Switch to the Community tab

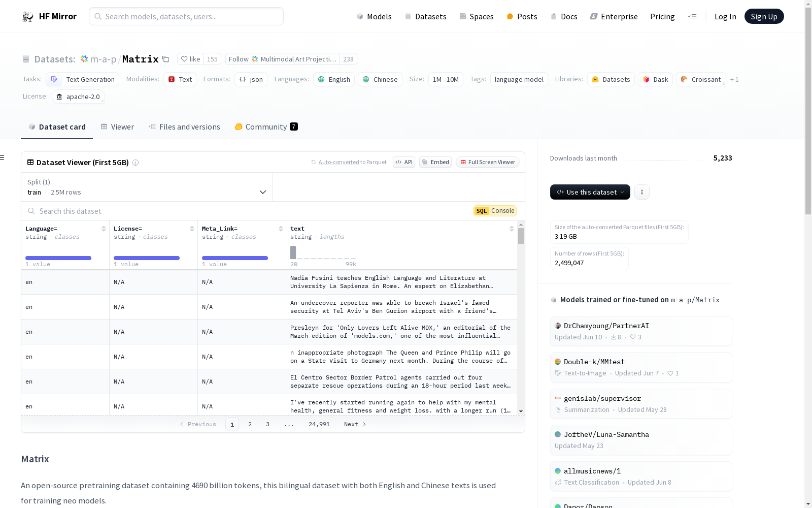(266, 127)
